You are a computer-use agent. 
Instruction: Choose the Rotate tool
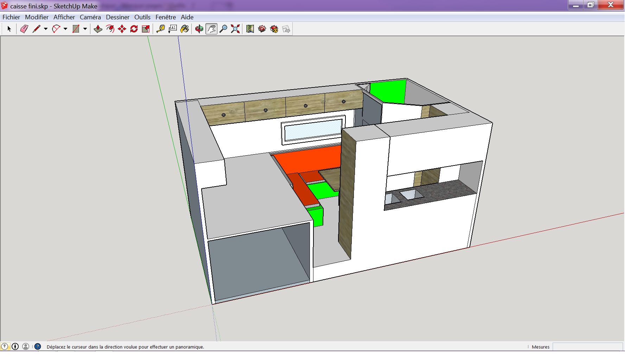tap(134, 29)
